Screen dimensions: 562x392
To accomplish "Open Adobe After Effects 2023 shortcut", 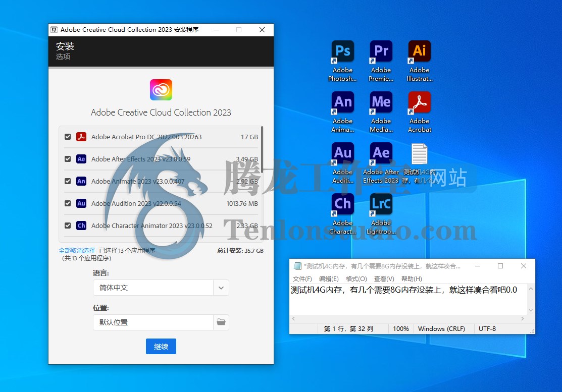I will click(x=381, y=163).
